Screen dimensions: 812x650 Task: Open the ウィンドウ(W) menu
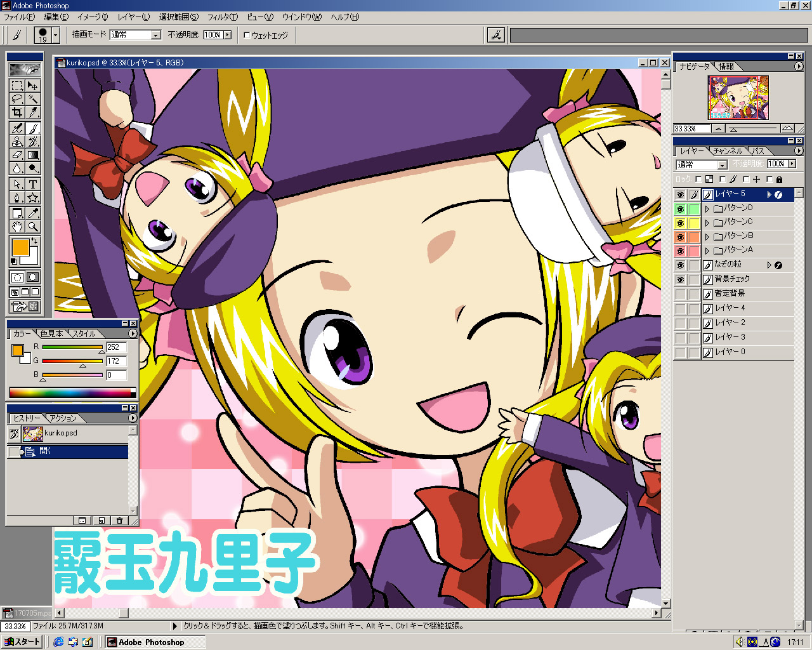point(301,17)
